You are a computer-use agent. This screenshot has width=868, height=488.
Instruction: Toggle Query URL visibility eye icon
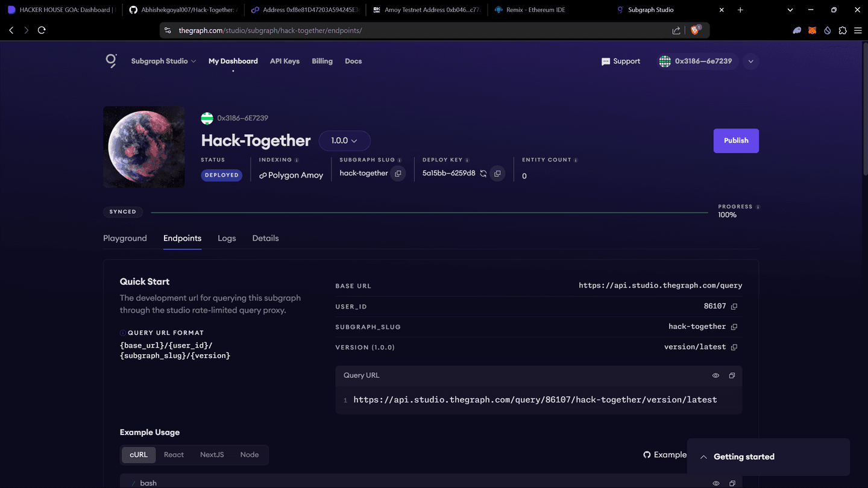click(x=715, y=375)
